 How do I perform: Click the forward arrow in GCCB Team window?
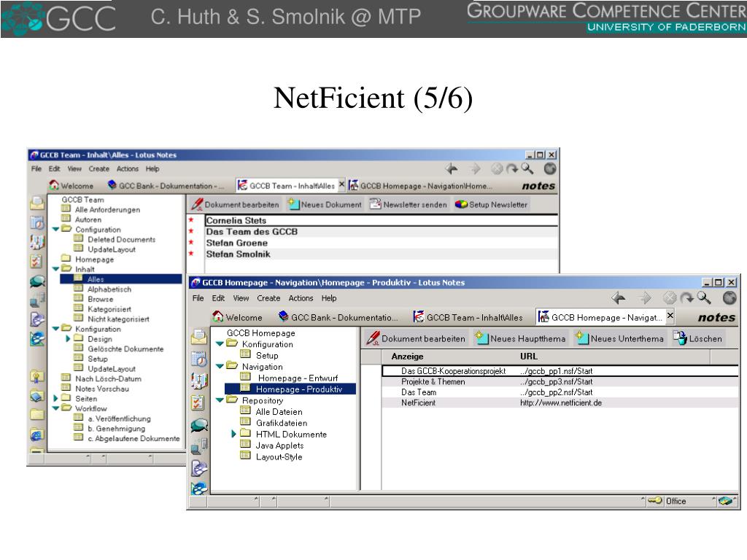(x=475, y=168)
